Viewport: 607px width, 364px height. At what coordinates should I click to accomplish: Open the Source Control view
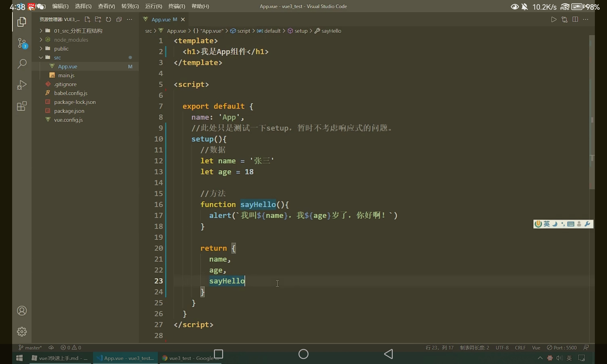point(22,43)
